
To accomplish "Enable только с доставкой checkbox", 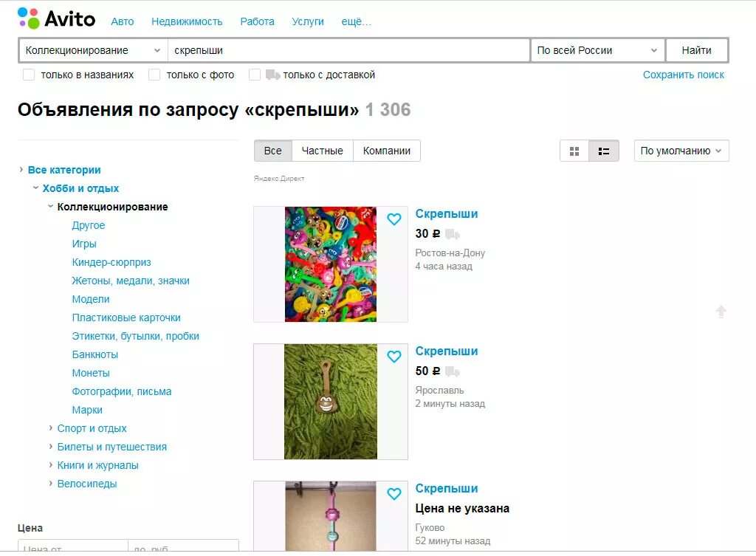I will (255, 75).
